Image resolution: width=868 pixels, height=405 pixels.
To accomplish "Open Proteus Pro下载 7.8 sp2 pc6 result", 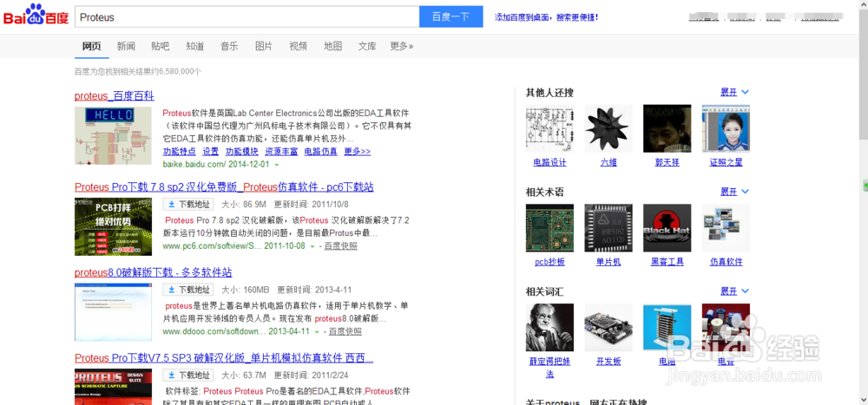I will point(224,186).
